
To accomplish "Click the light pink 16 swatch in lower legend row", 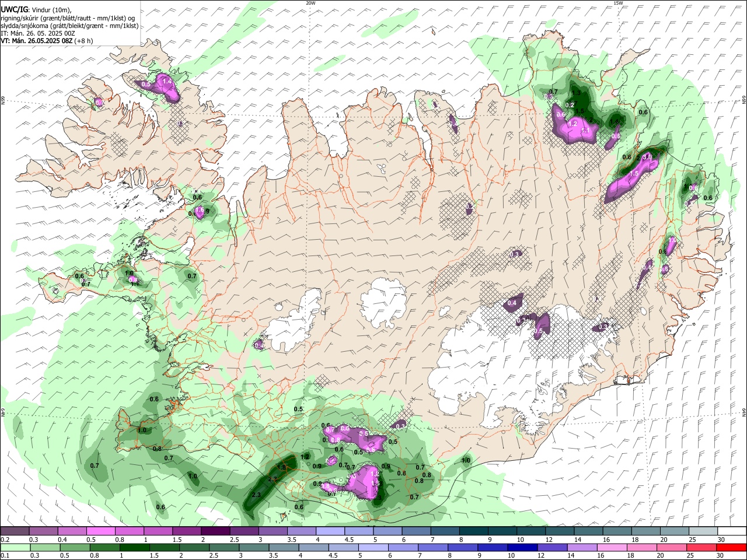I will coord(612,548).
